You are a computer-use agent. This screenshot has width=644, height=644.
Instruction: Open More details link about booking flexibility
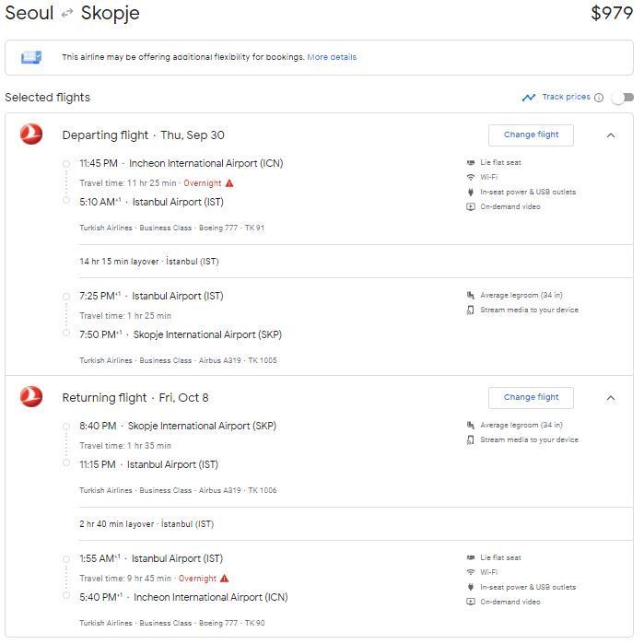click(x=332, y=57)
